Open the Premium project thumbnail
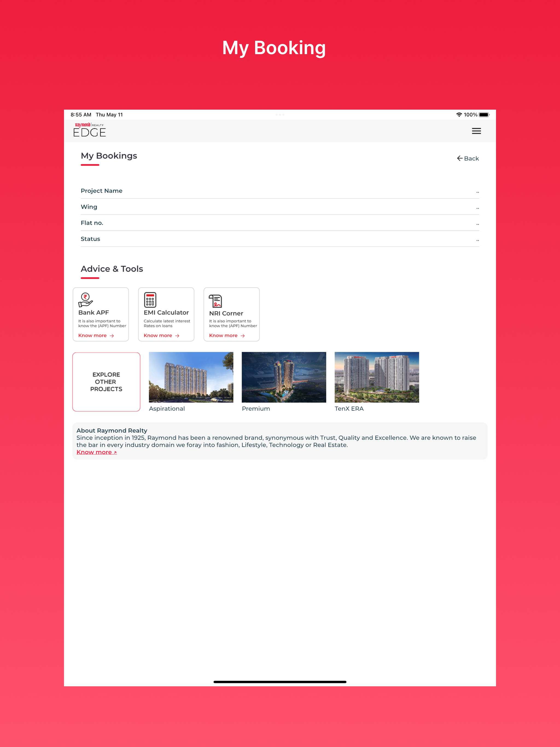 [284, 377]
